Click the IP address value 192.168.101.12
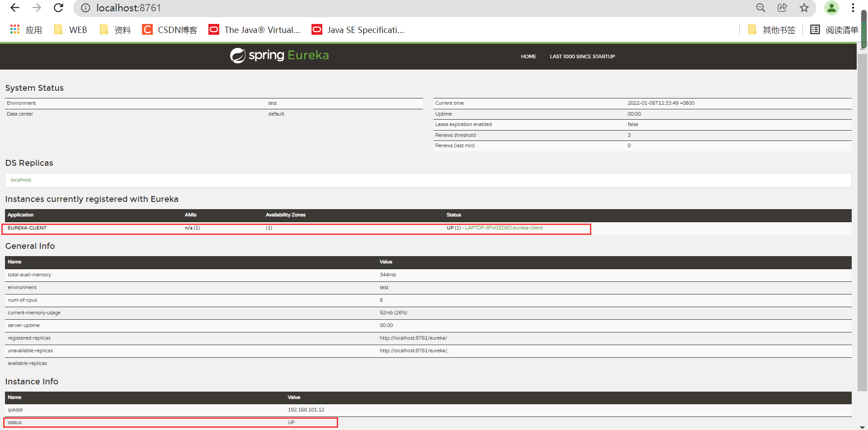This screenshot has height=430, width=868. (x=306, y=410)
